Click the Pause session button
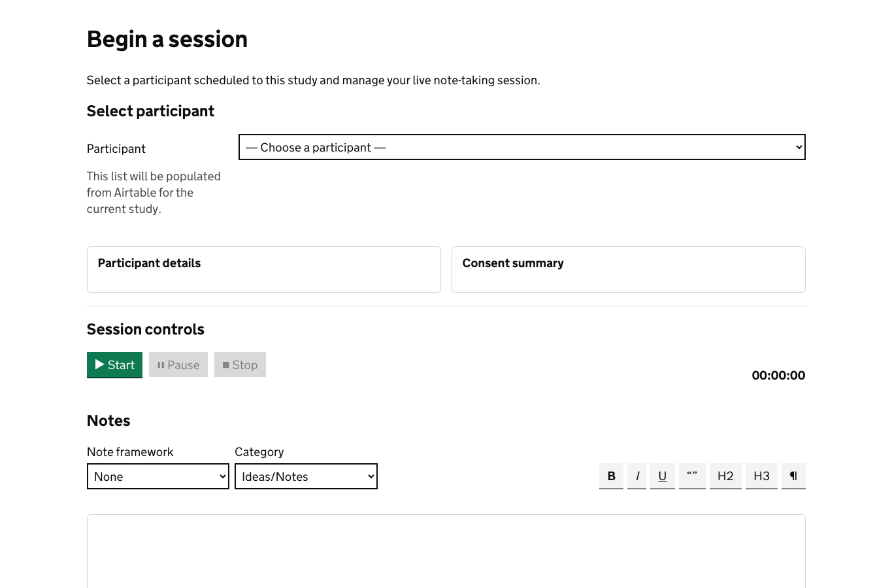 pyautogui.click(x=178, y=365)
